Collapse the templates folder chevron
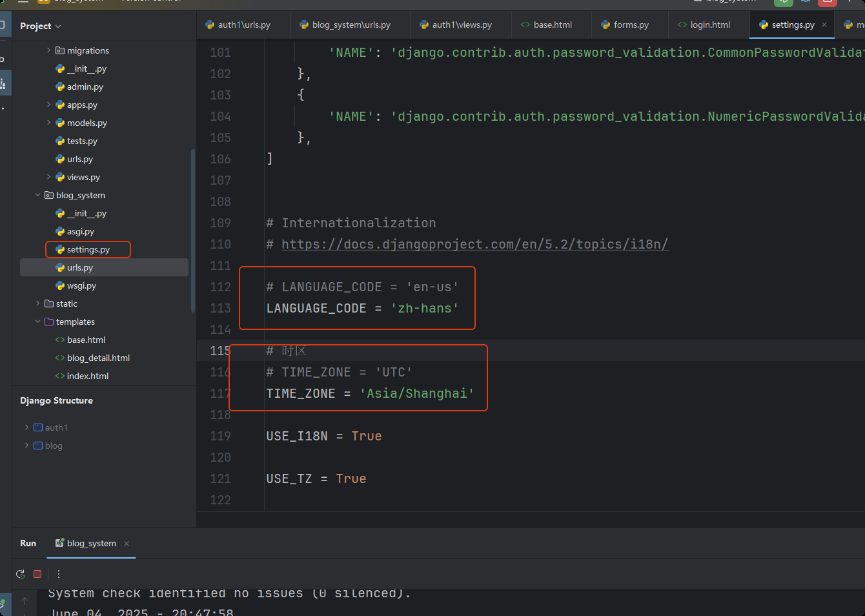The width and height of the screenshot is (865, 616). pyautogui.click(x=37, y=322)
